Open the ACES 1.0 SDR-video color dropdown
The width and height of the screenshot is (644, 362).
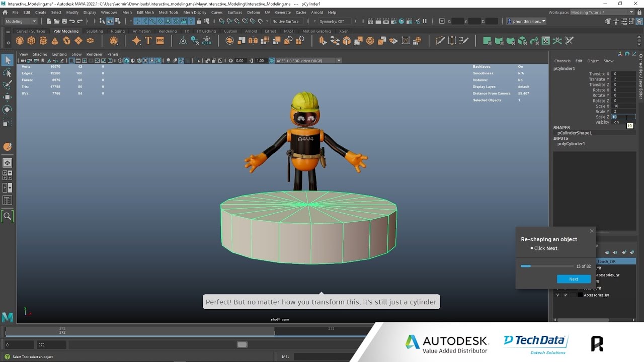point(308,61)
